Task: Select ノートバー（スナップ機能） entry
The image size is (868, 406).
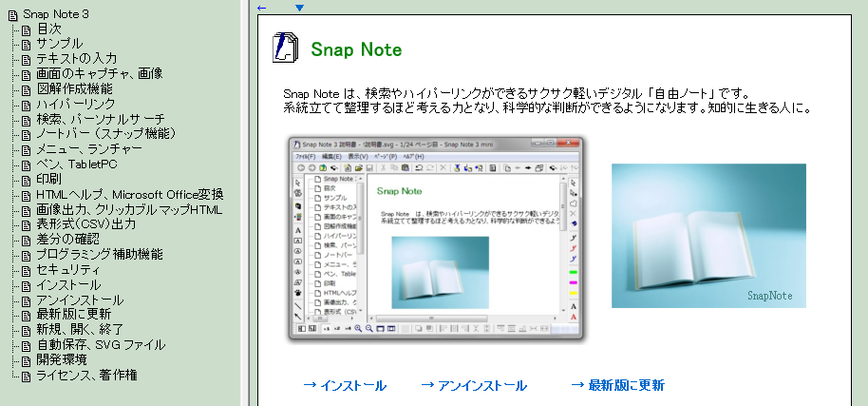Action: coord(106,134)
